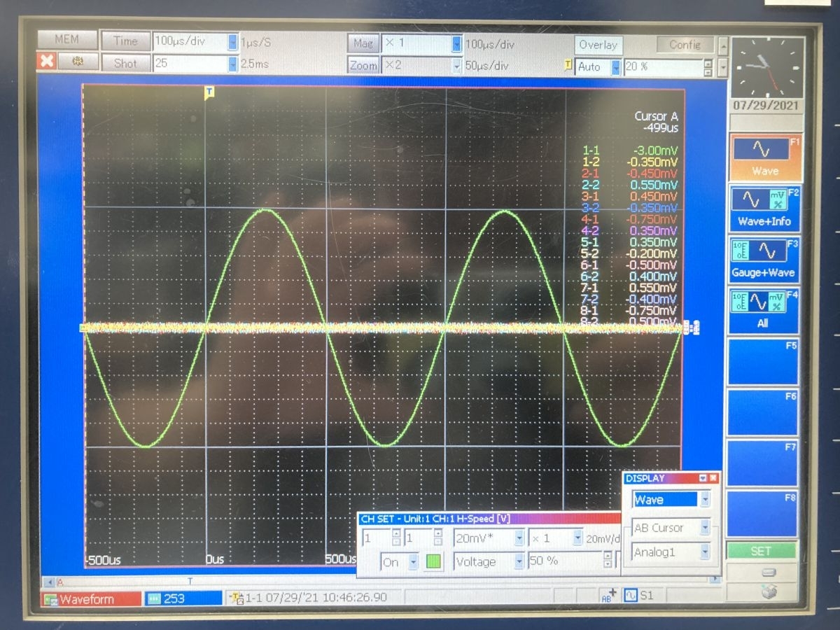Select the Wave display mode (F1)

coord(764,156)
